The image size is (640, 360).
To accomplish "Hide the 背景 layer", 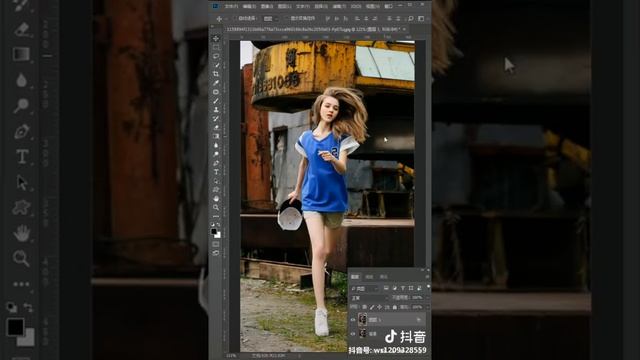I will [x=353, y=334].
